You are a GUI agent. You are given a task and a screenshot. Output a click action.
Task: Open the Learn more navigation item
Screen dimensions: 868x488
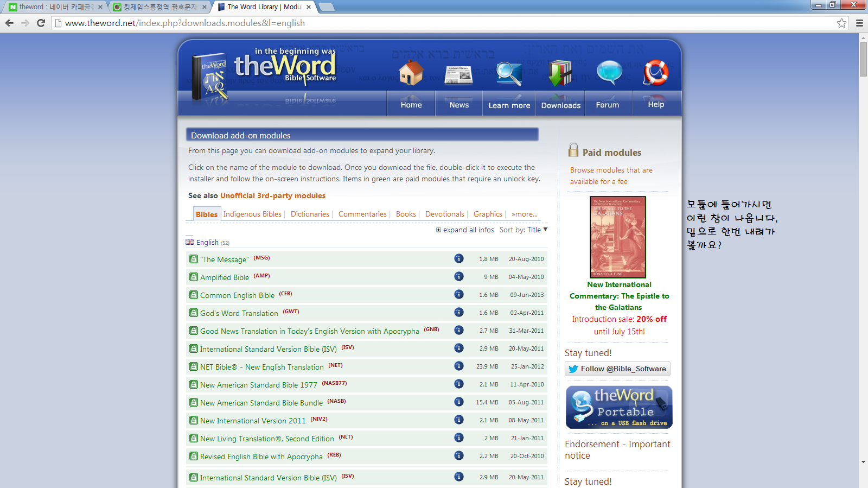[x=509, y=105]
